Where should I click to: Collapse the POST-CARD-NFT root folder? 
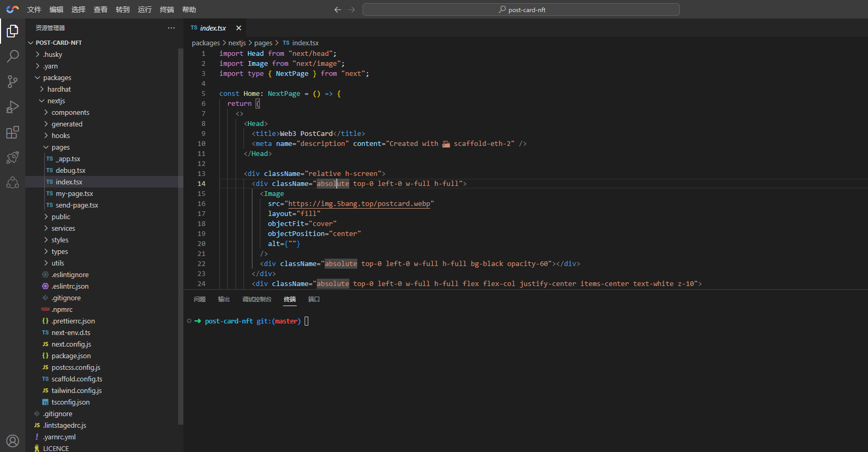(104, 43)
